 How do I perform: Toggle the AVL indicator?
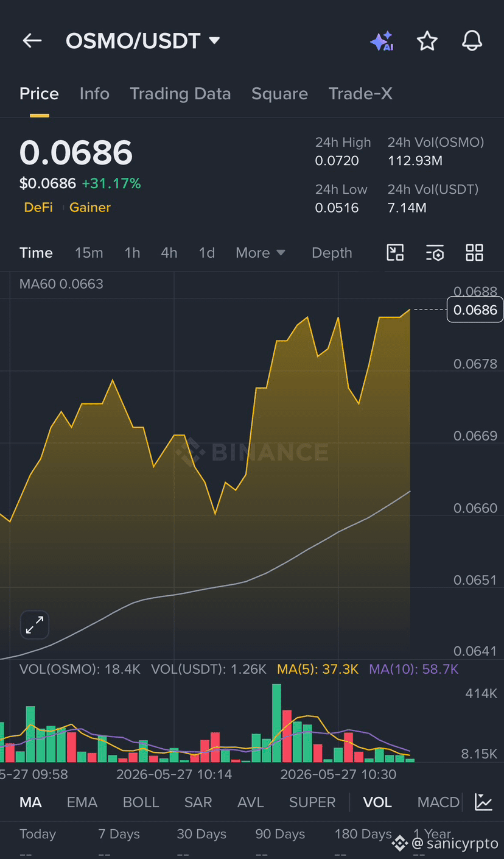251,802
